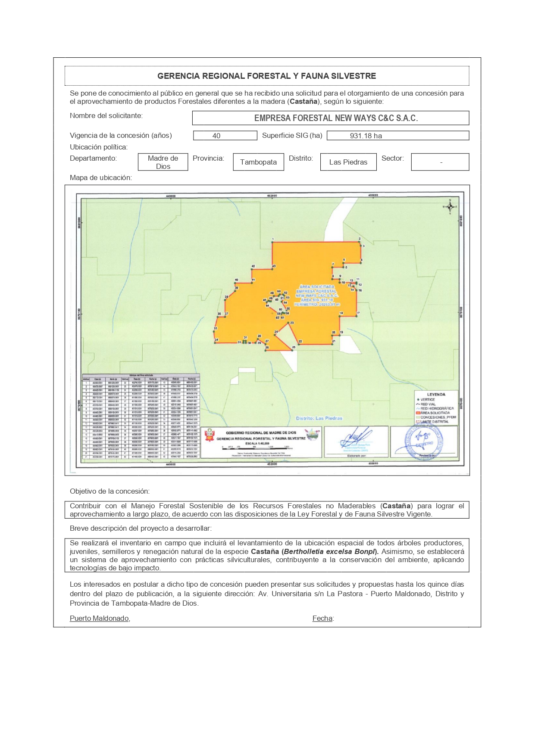
Task: Click the Área Solicitada orange legend swatch
Action: (x=418, y=413)
